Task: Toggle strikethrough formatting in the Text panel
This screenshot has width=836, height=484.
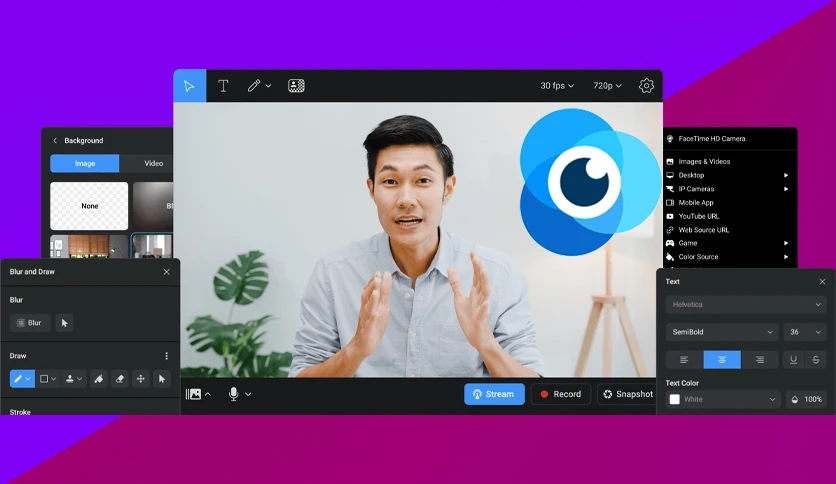Action: (815, 360)
